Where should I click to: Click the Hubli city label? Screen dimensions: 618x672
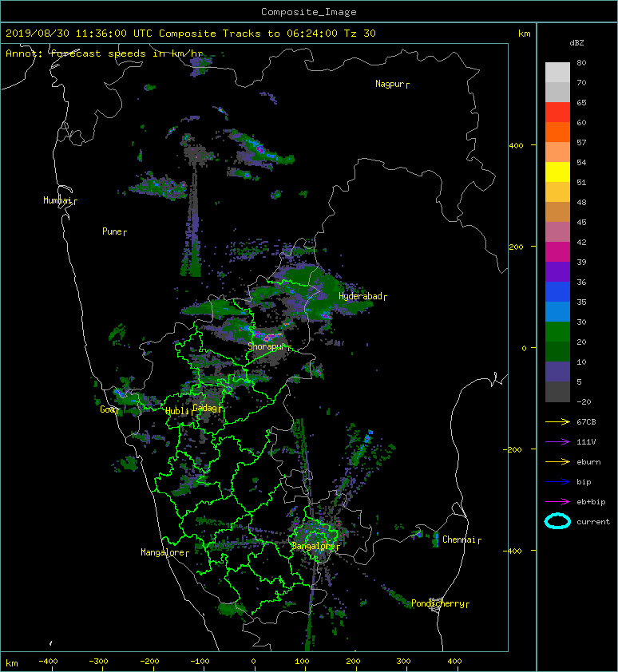click(x=179, y=411)
